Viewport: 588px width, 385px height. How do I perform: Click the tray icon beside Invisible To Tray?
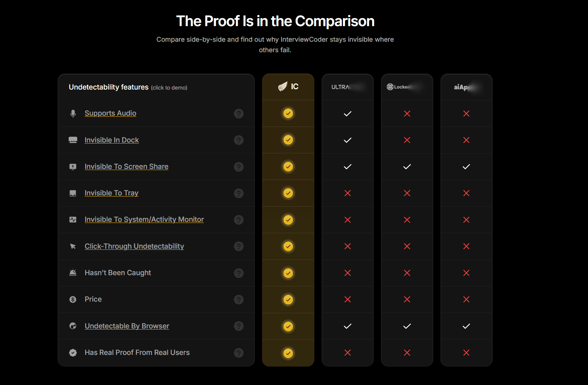pos(73,193)
